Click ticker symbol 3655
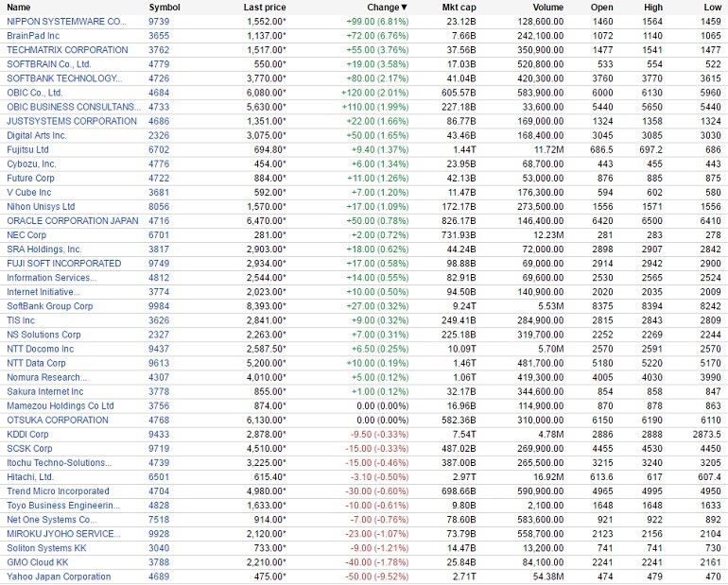728x585 pixels. coord(159,36)
